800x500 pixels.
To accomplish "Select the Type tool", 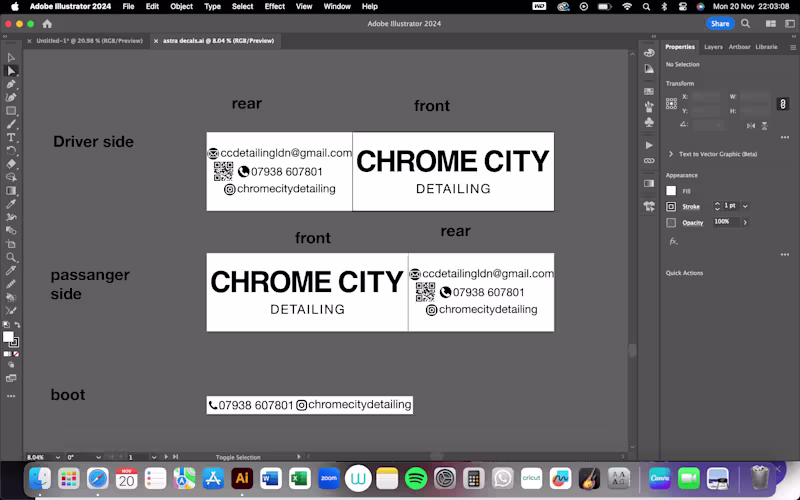I will click(x=11, y=138).
